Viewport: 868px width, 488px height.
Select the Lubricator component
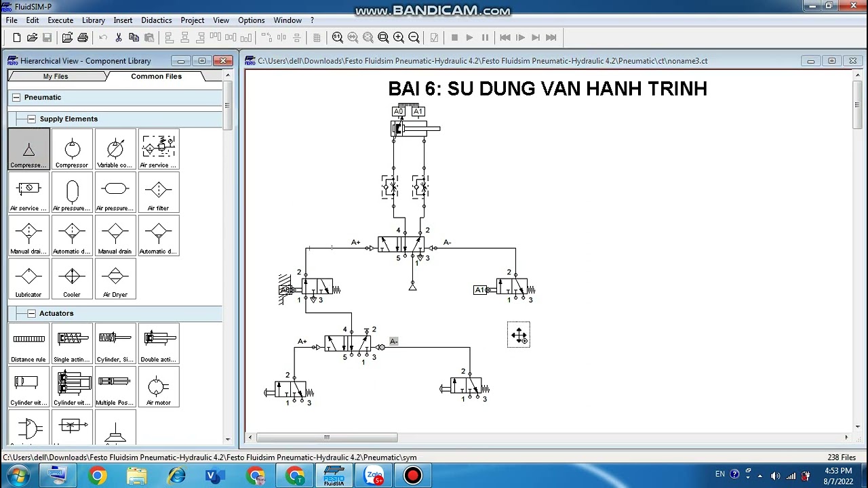(x=28, y=279)
